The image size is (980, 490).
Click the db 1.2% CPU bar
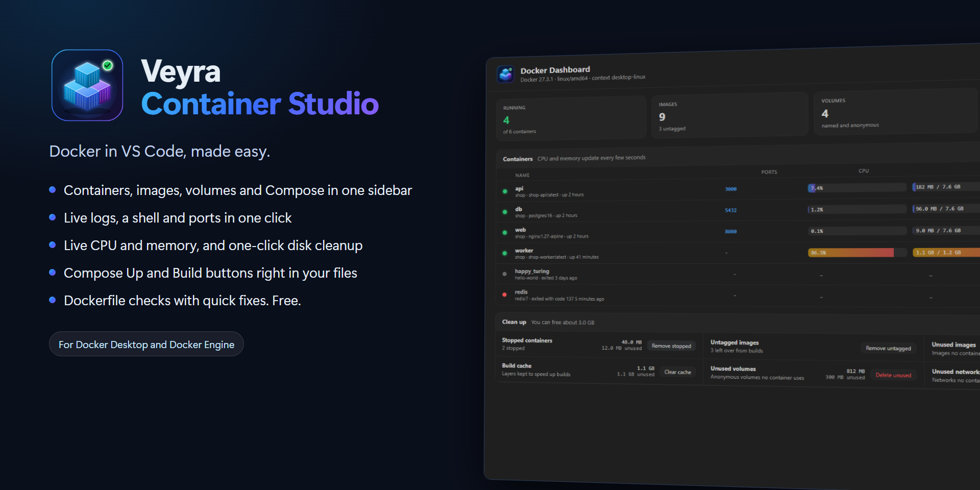point(857,209)
